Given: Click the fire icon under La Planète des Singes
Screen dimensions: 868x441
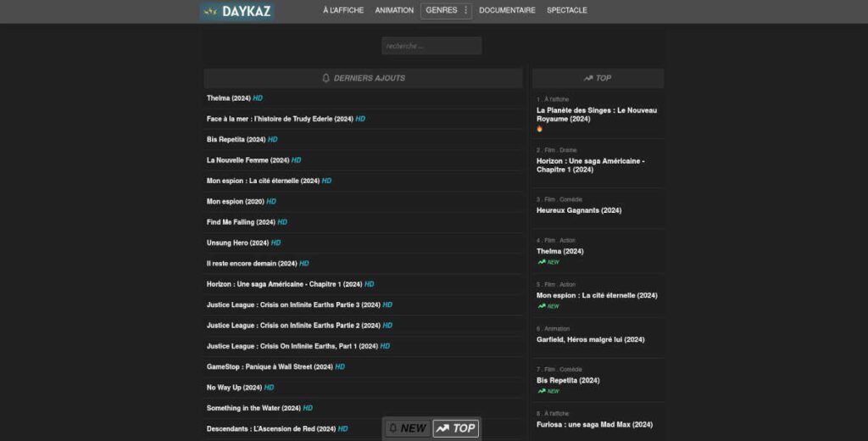Looking at the screenshot, I should pos(540,129).
